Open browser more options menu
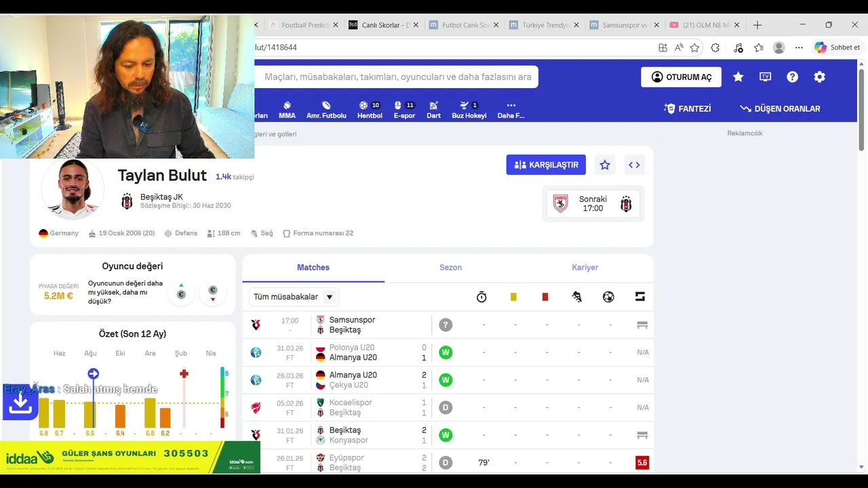 tap(799, 47)
